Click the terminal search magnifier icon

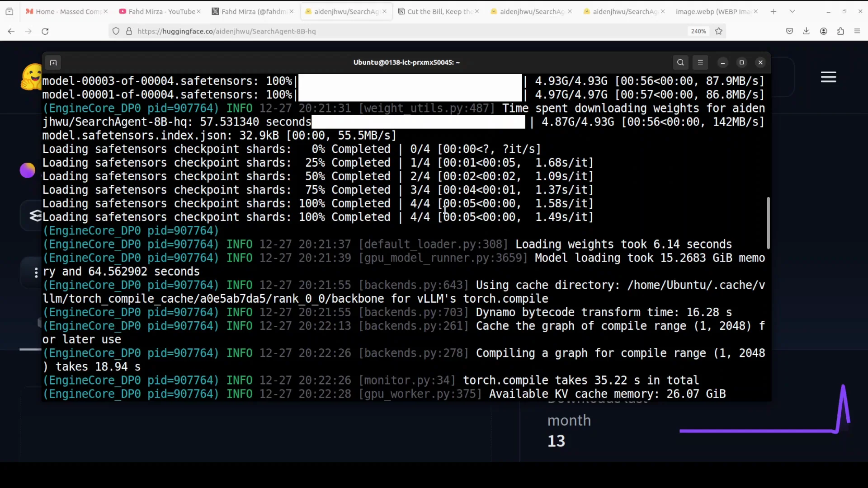point(680,62)
